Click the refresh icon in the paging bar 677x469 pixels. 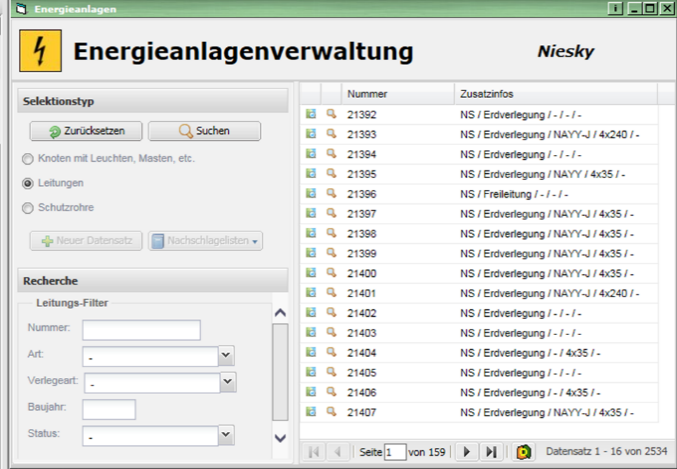pos(524,452)
